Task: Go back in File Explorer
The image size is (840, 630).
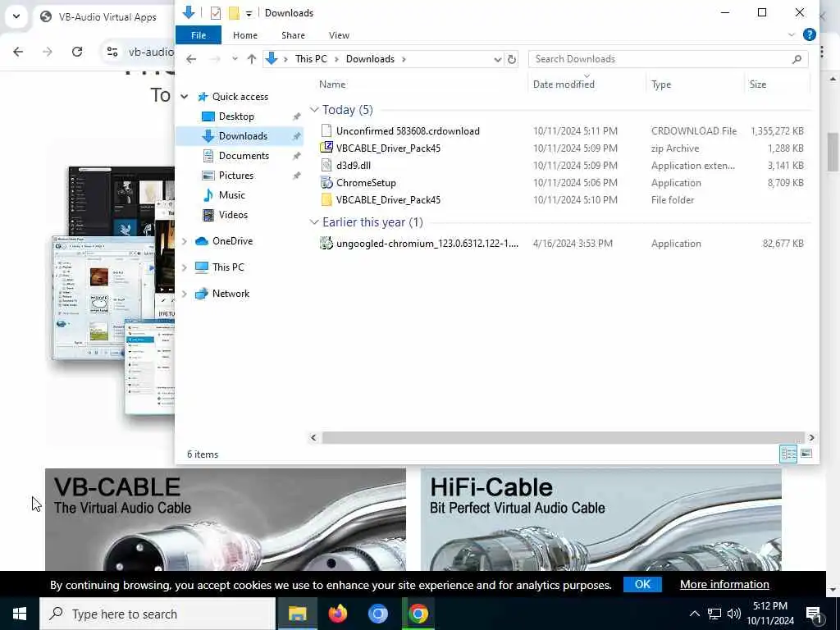Action: tap(190, 59)
